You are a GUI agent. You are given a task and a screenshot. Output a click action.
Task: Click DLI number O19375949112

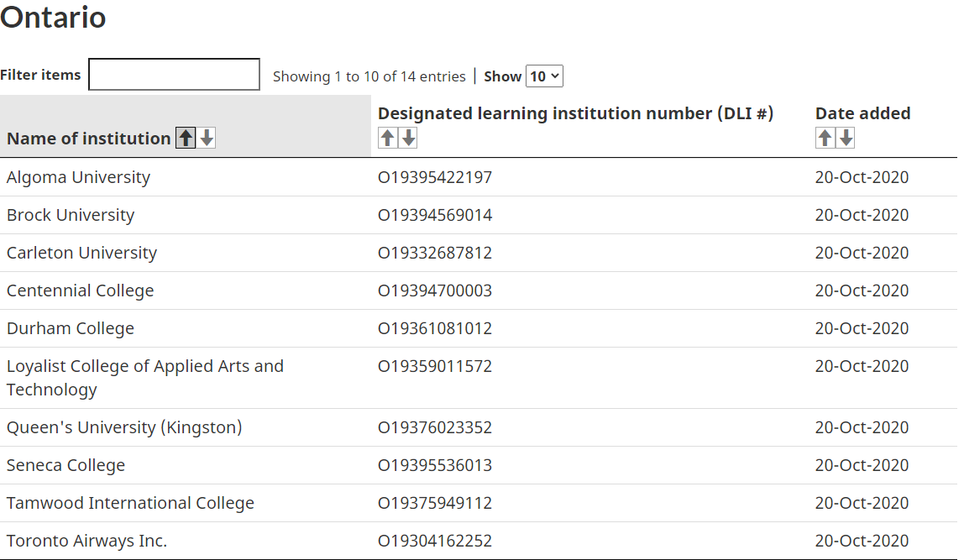[x=435, y=503]
